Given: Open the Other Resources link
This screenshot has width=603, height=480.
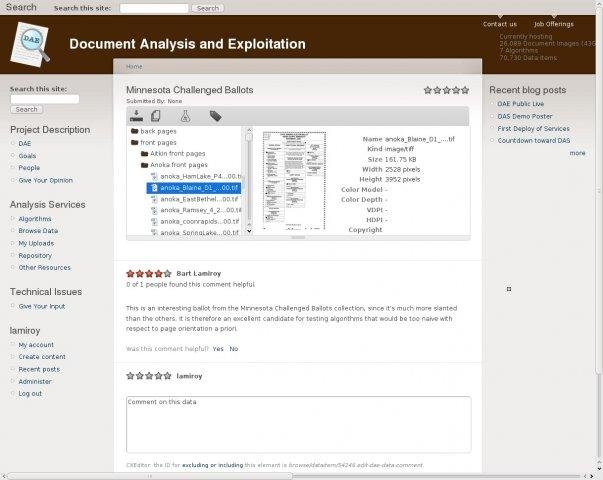Looking at the screenshot, I should point(45,267).
